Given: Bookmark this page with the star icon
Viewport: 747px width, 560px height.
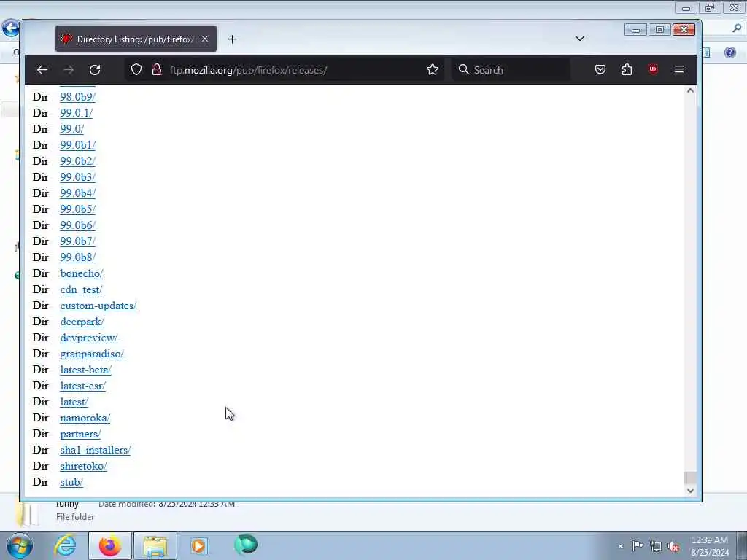Looking at the screenshot, I should coord(433,70).
